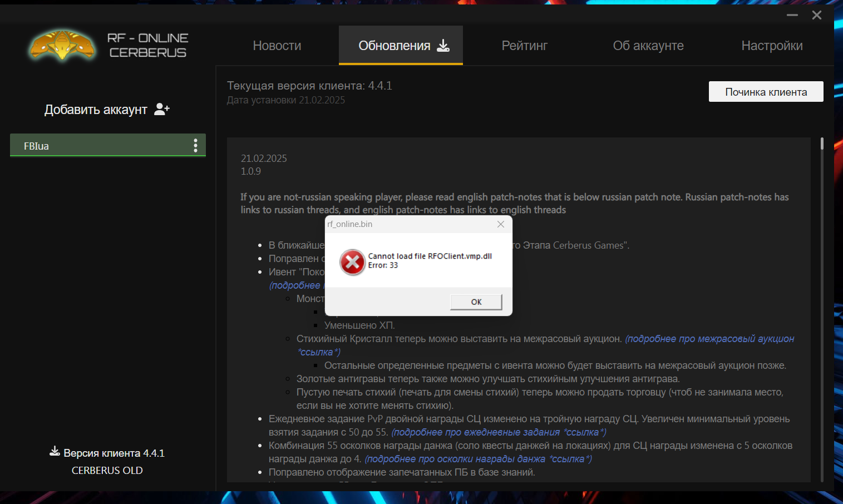Click the rf_online.bin dialog title
The image size is (843, 504).
350,224
